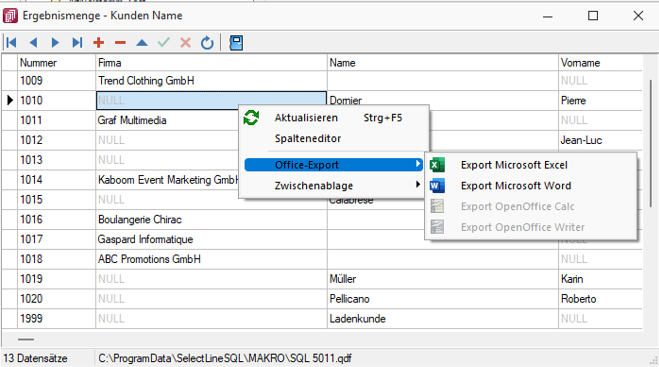The height and width of the screenshot is (367, 659).
Task: Delete the record with the red minus
Action: 121,42
